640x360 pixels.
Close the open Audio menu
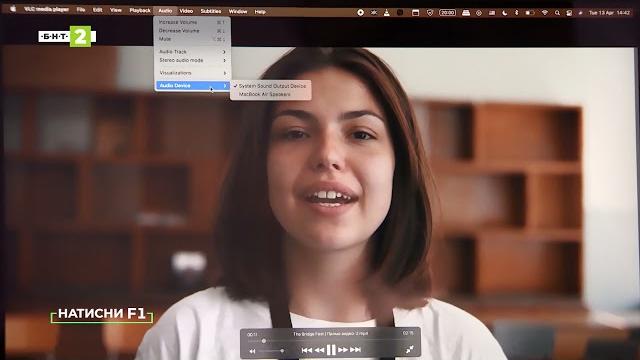[165, 11]
